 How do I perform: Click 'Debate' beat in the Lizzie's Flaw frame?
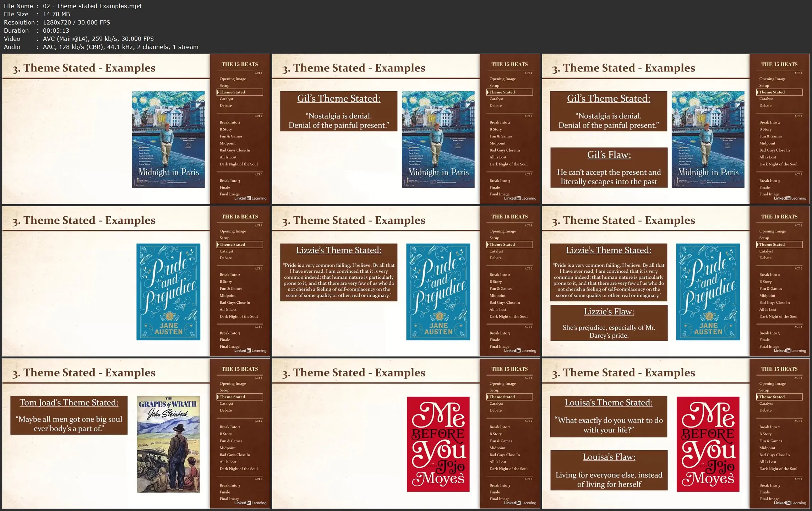pyautogui.click(x=765, y=258)
